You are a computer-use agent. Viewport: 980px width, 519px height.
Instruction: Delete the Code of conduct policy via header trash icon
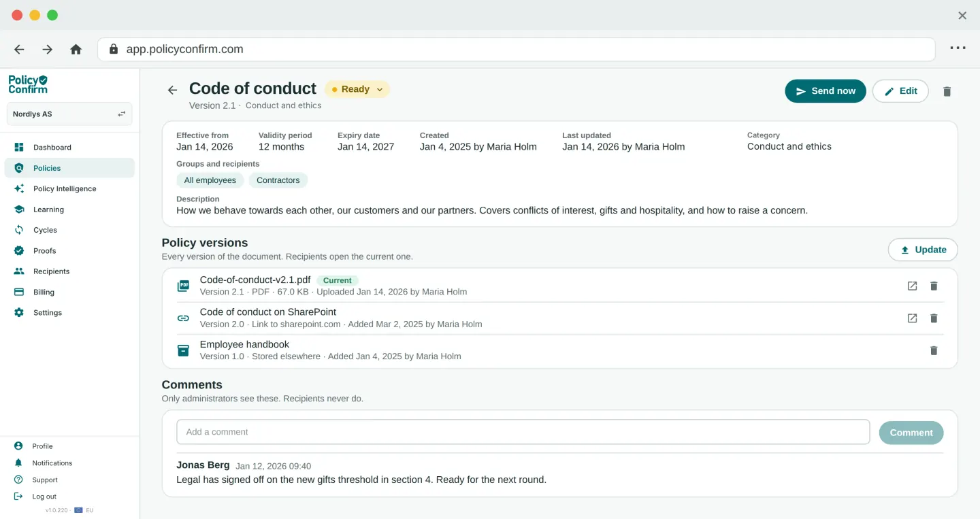point(947,91)
